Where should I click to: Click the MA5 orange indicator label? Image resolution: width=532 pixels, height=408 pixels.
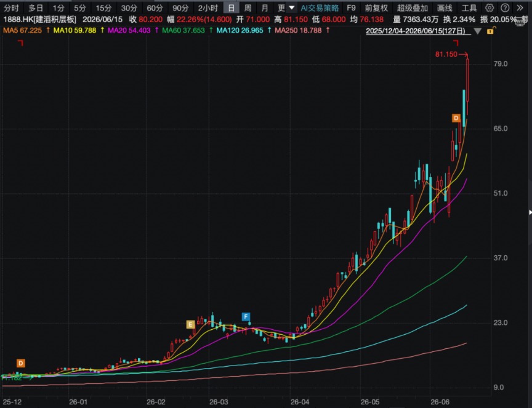click(x=22, y=31)
